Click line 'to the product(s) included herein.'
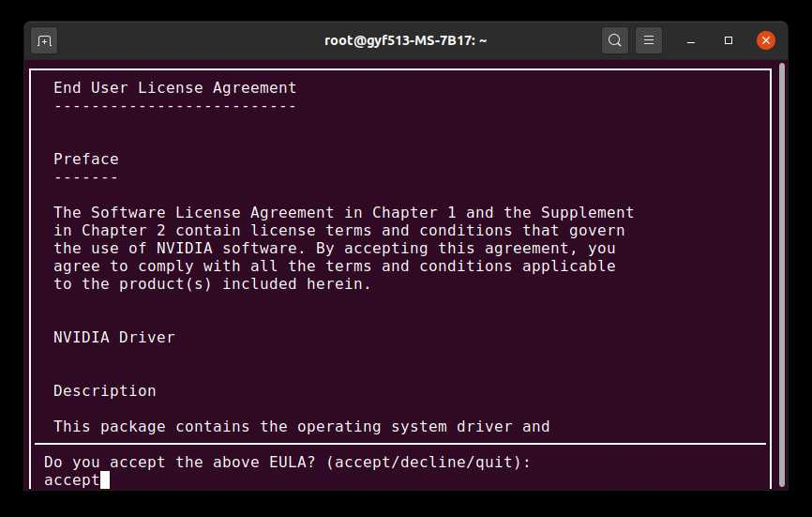This screenshot has width=812, height=517. coord(212,284)
